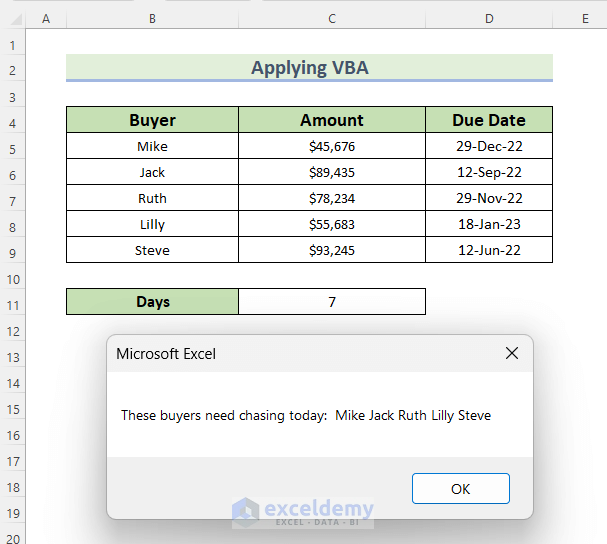Click the Days label cell
607x544 pixels.
coord(152,301)
